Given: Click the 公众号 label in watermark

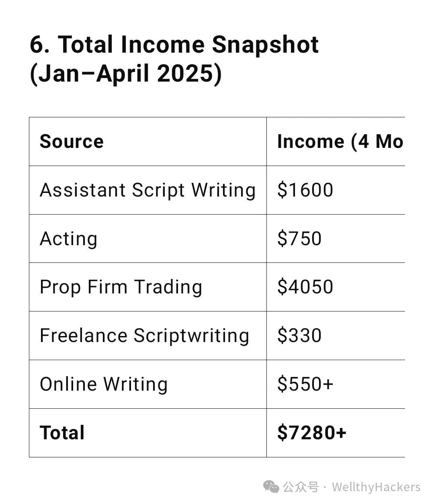Looking at the screenshot, I should coord(301,487).
